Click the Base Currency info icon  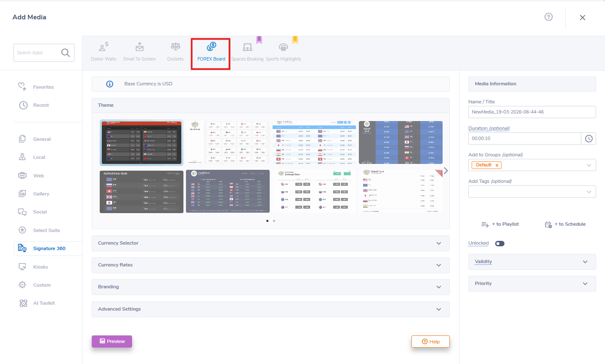(110, 84)
